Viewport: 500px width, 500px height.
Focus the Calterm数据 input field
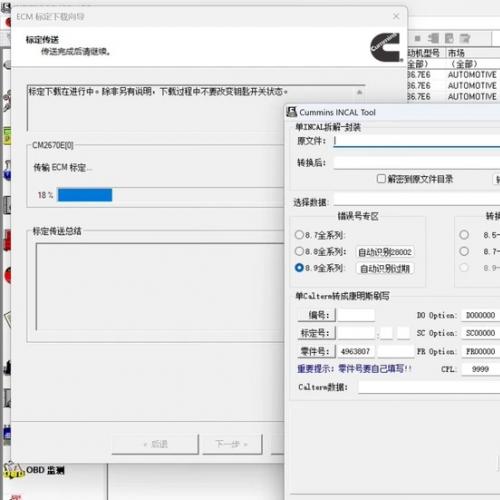click(x=429, y=387)
